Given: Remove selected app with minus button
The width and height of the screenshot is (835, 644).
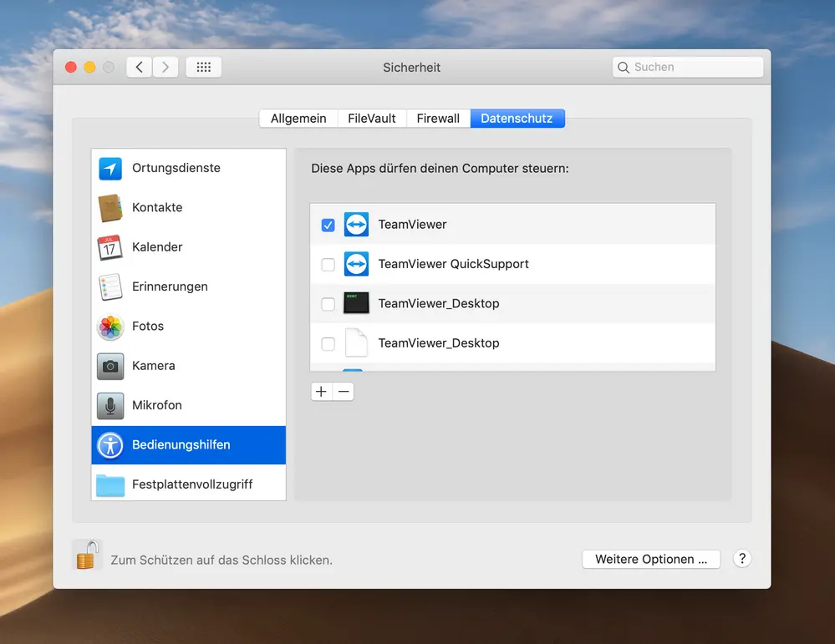Looking at the screenshot, I should [x=344, y=392].
